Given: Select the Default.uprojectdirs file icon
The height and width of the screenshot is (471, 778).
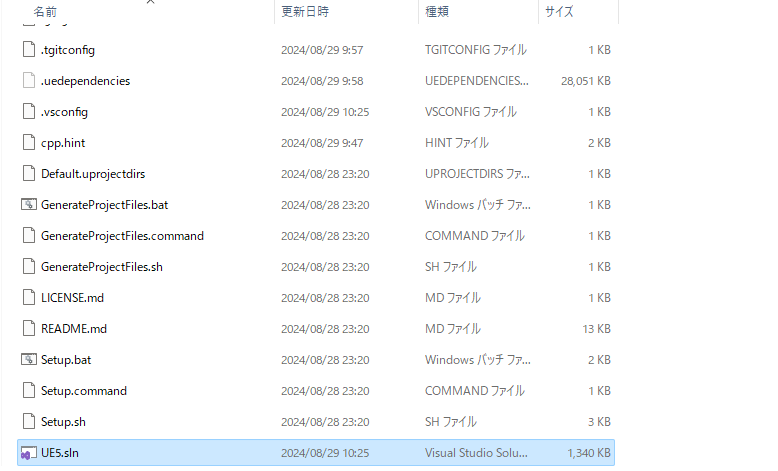Looking at the screenshot, I should coord(29,174).
